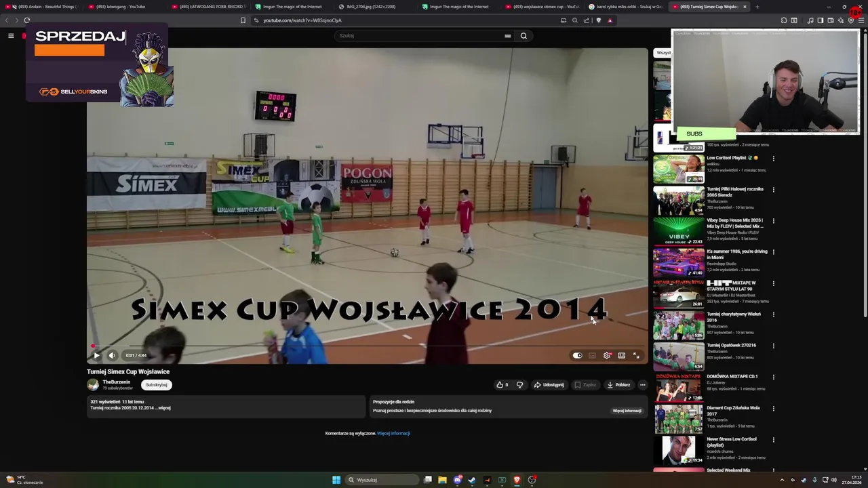Open the browser wallet icon
Screen dimensions: 868x488
831,20
